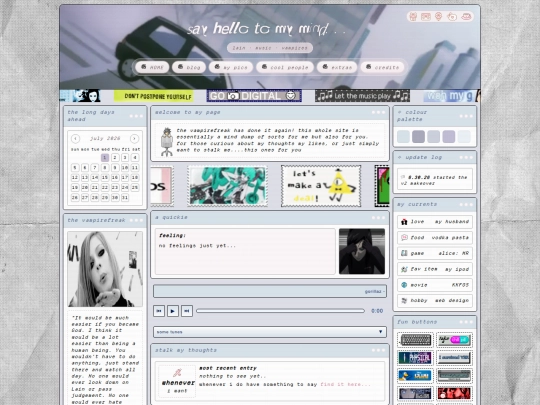Visit the cool people page
The image size is (540, 405).
[x=285, y=67]
